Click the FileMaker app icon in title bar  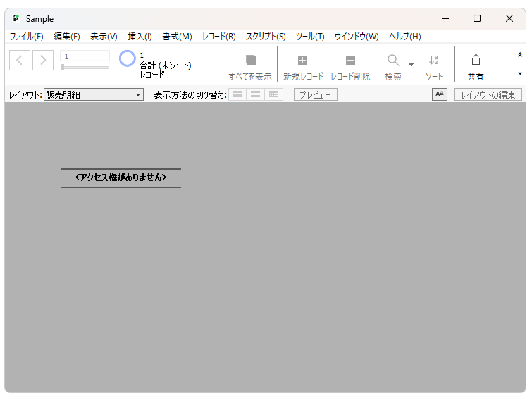pos(16,18)
